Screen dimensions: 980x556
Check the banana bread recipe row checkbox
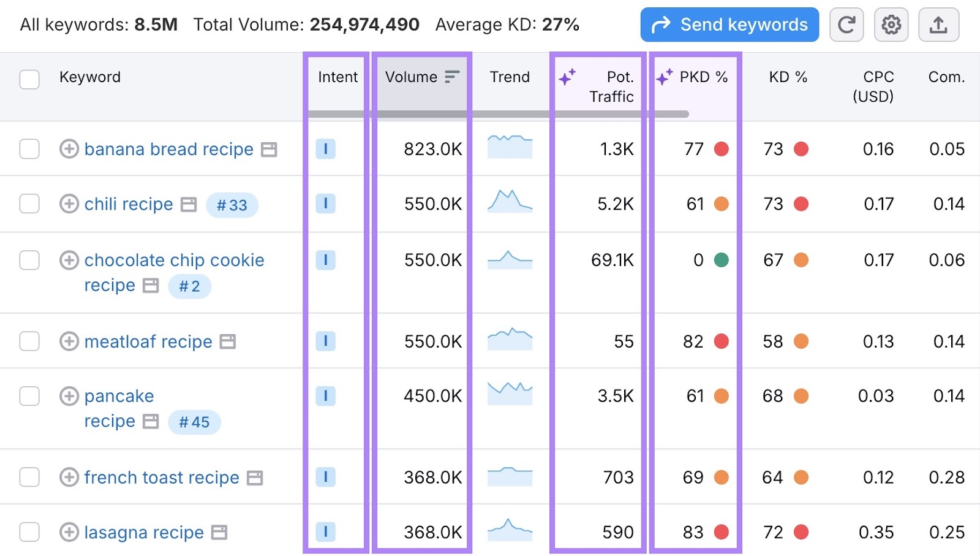pos(29,148)
